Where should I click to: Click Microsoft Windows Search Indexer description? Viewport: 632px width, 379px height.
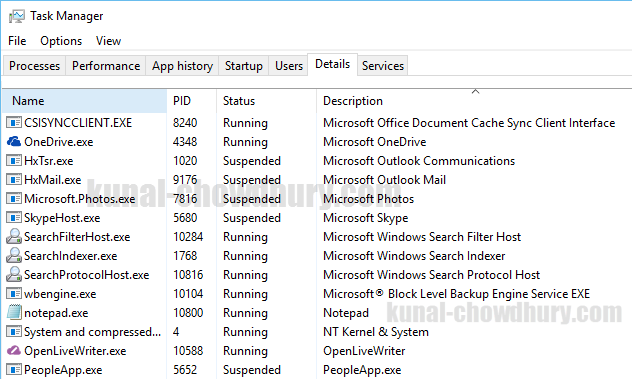coord(414,256)
